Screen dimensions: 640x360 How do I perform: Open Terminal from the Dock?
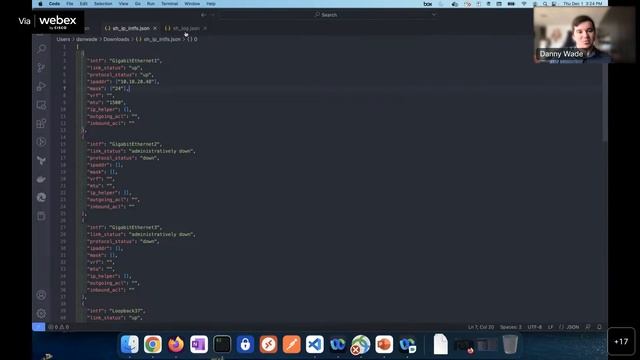tap(222, 344)
